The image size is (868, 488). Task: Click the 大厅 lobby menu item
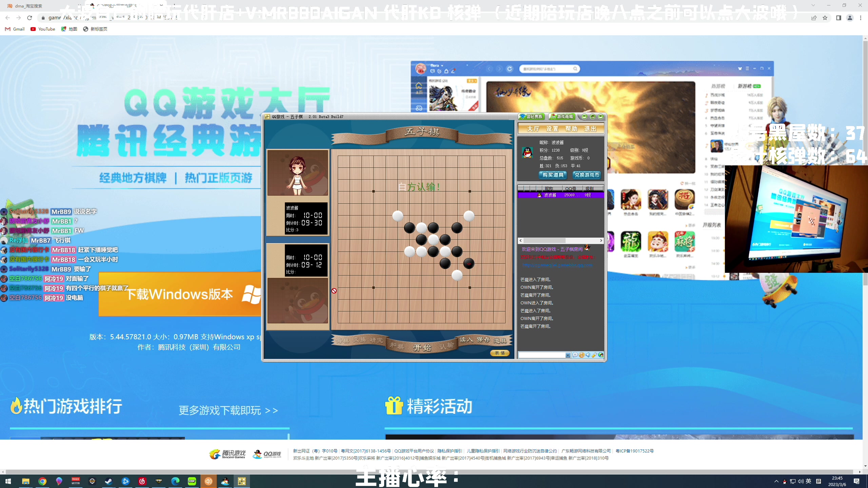pos(533,129)
